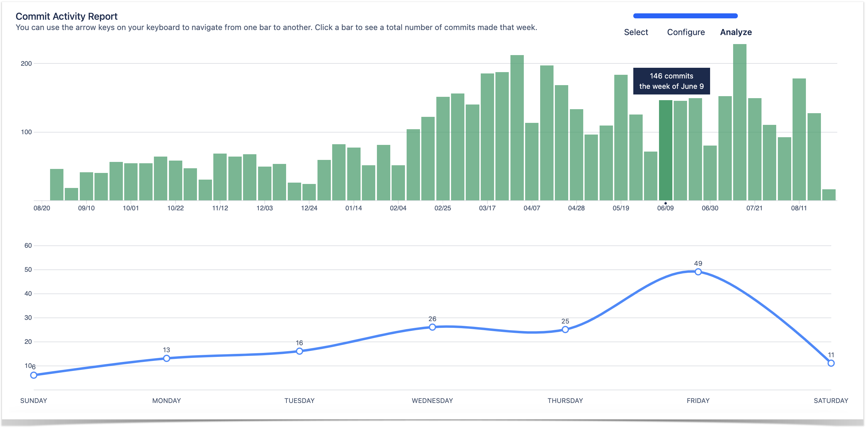
Task: Click the 06/09 axis date label
Action: pyautogui.click(x=665, y=208)
